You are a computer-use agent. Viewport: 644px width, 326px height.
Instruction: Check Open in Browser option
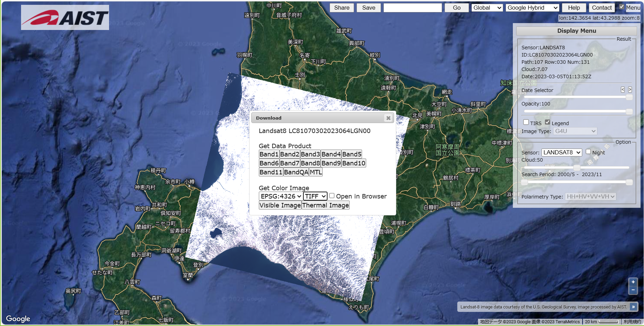pyautogui.click(x=332, y=195)
